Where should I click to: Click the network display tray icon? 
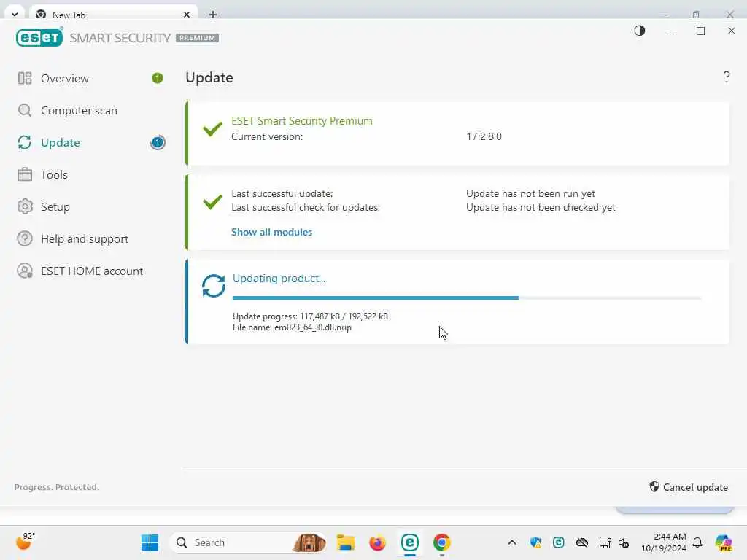click(605, 542)
